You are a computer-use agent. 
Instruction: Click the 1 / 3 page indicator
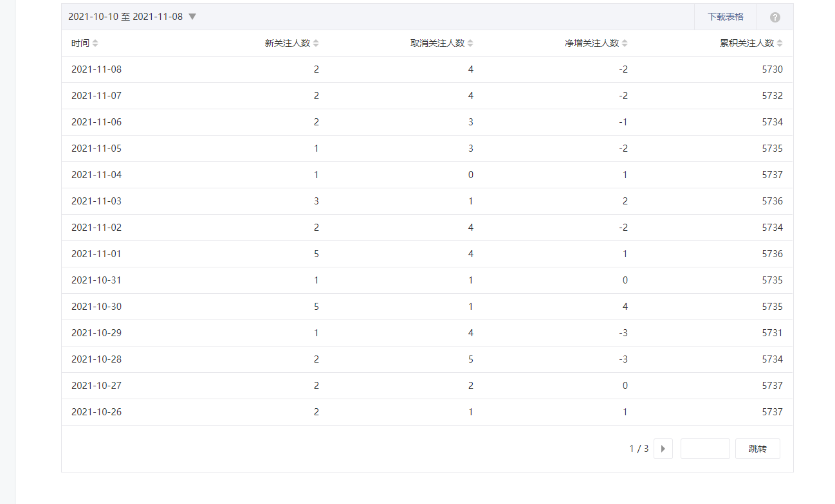[639, 449]
